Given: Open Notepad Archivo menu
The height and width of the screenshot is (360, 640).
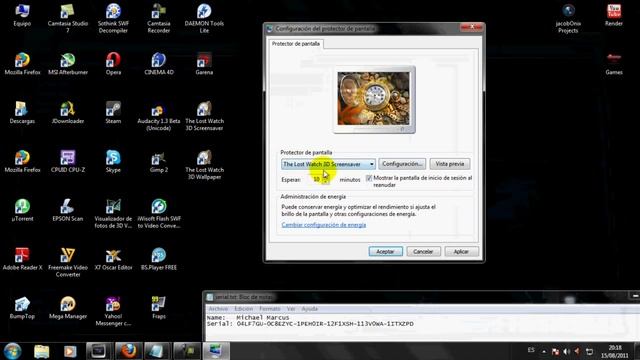Looking at the screenshot, I should tap(218, 309).
